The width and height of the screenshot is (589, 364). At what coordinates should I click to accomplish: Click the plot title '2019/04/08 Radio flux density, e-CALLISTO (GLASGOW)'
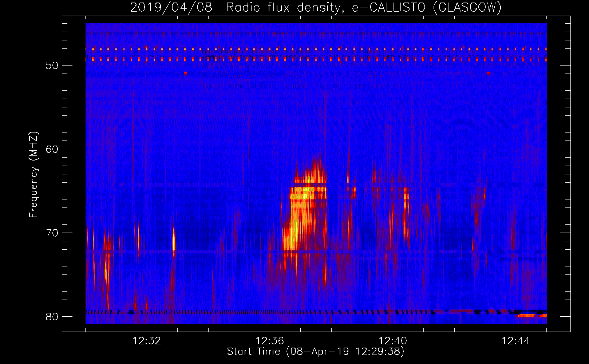point(316,7)
